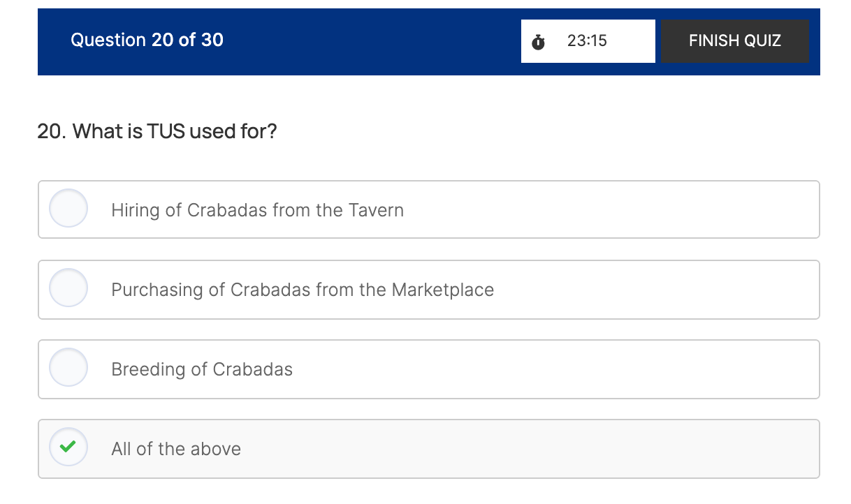This screenshot has width=851, height=504.
Task: Click the white timer box beside FINISH QUIZ
Action: tap(629, 41)
